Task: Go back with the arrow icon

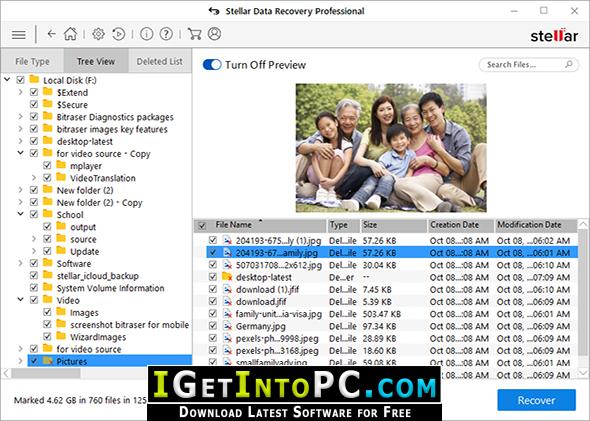Action: tap(52, 34)
